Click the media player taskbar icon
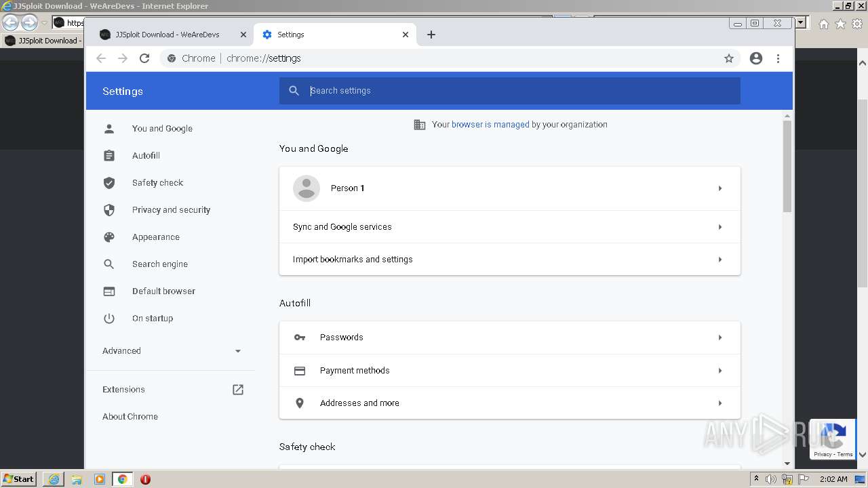868x488 pixels. pyautogui.click(x=100, y=479)
